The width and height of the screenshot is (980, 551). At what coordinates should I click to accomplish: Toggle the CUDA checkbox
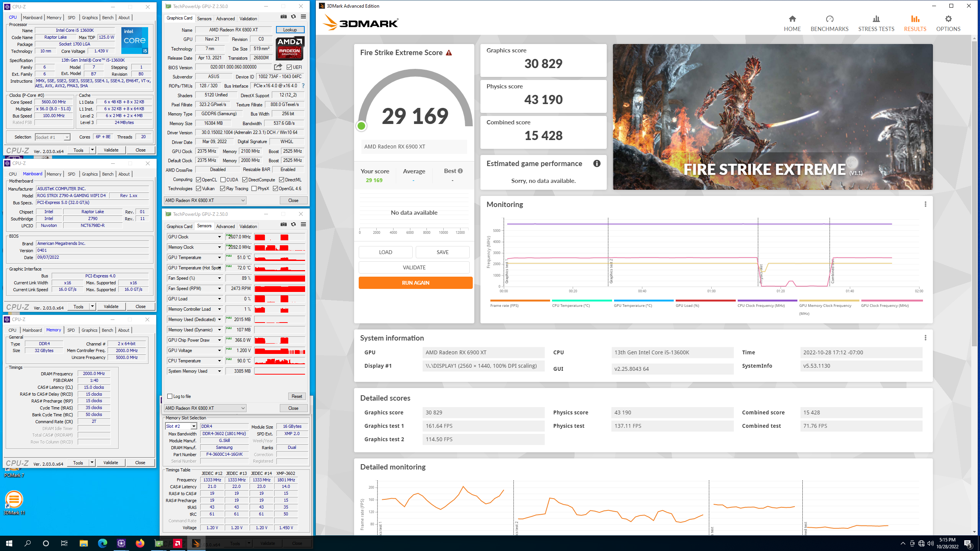point(223,180)
